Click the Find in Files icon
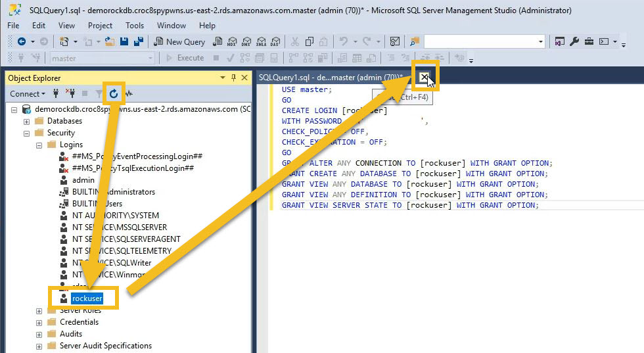This screenshot has width=644, height=353. [415, 41]
